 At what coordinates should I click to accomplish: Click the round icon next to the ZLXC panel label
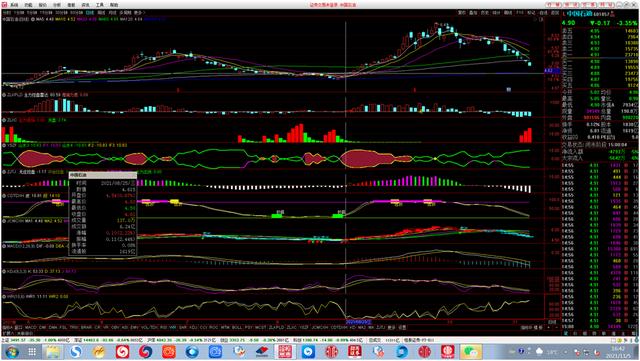tap(4, 120)
